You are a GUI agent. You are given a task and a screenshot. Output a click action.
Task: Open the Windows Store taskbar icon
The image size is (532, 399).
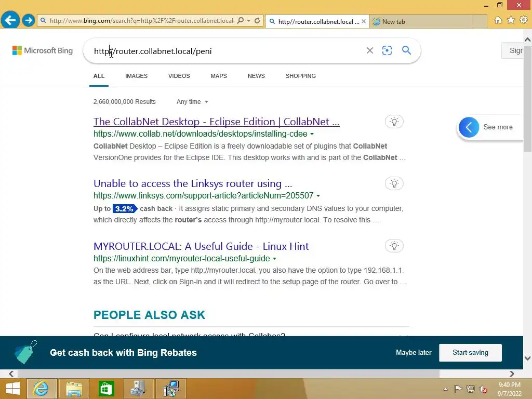click(106, 389)
